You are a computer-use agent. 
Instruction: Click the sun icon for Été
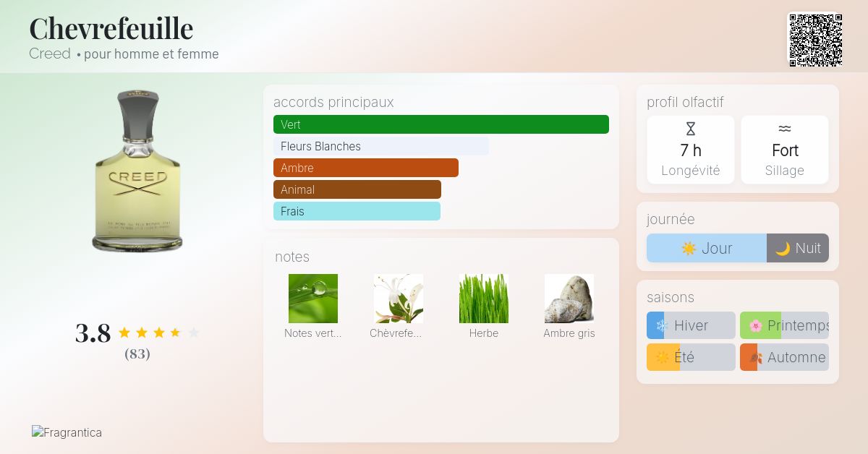pyautogui.click(x=661, y=358)
